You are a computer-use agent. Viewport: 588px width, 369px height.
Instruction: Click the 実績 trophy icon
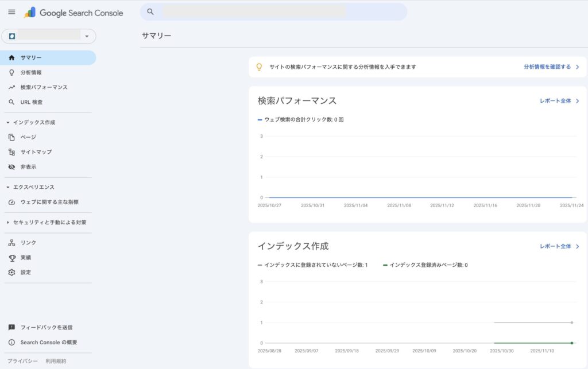tap(11, 258)
